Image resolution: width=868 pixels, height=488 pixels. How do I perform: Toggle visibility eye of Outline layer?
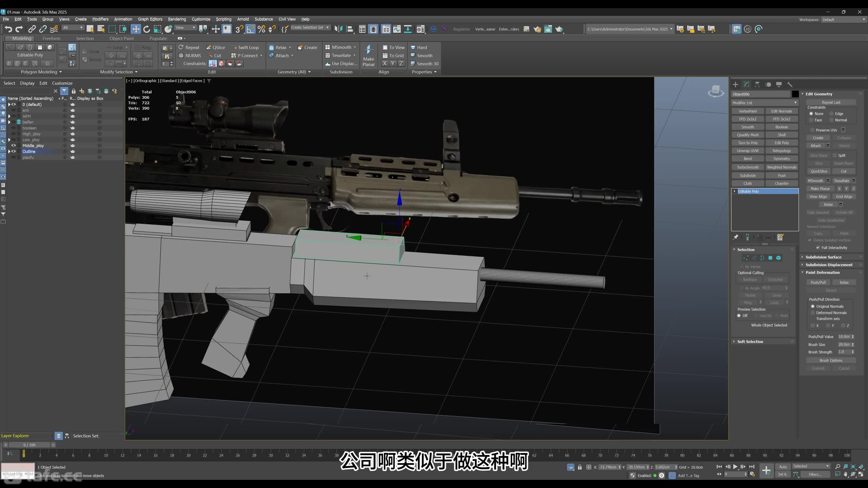[x=14, y=151]
